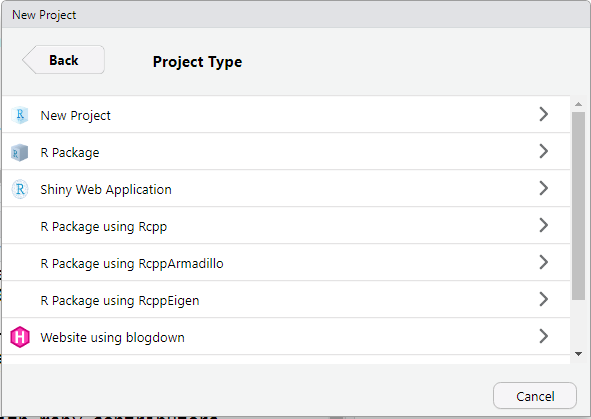Open R Package using RcppArmadillo chevron
Screen dimensions: 591x419
pos(543,262)
